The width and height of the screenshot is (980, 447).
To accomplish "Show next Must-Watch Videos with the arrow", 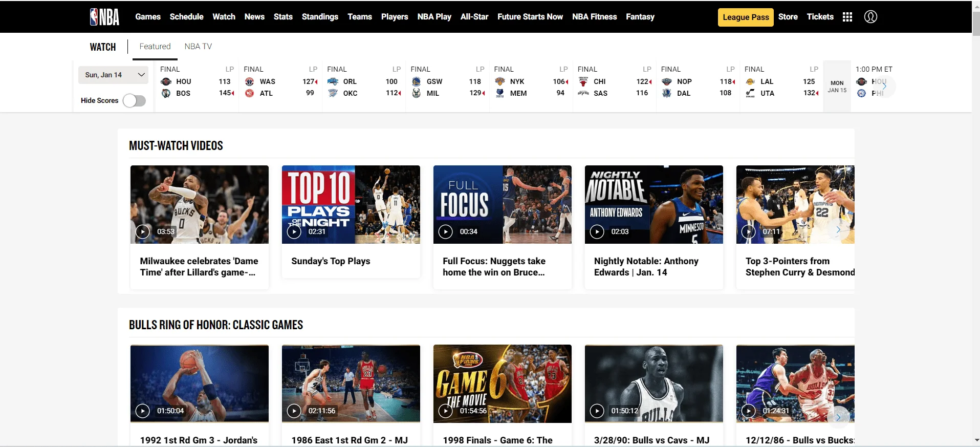I will (838, 229).
